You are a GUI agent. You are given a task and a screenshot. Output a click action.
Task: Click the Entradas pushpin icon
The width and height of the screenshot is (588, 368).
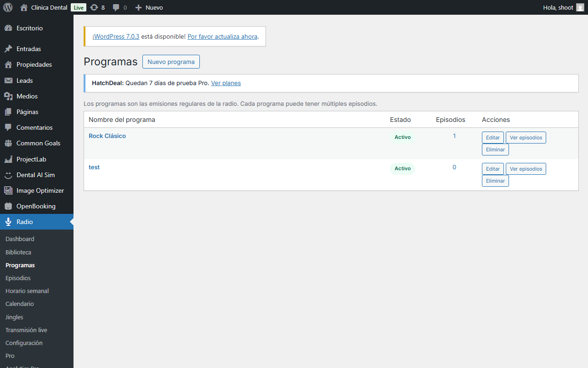pyautogui.click(x=8, y=49)
